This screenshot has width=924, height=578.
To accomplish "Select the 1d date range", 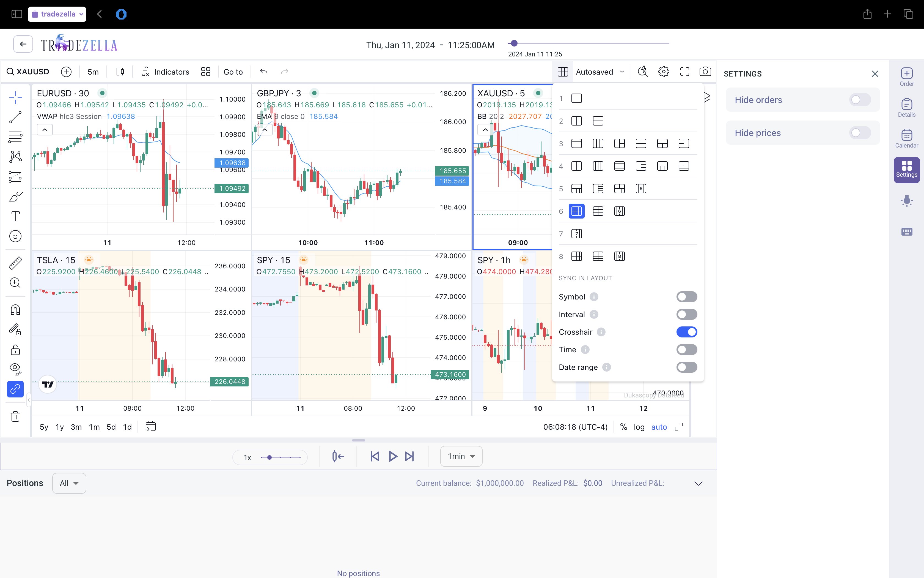I will 127,427.
